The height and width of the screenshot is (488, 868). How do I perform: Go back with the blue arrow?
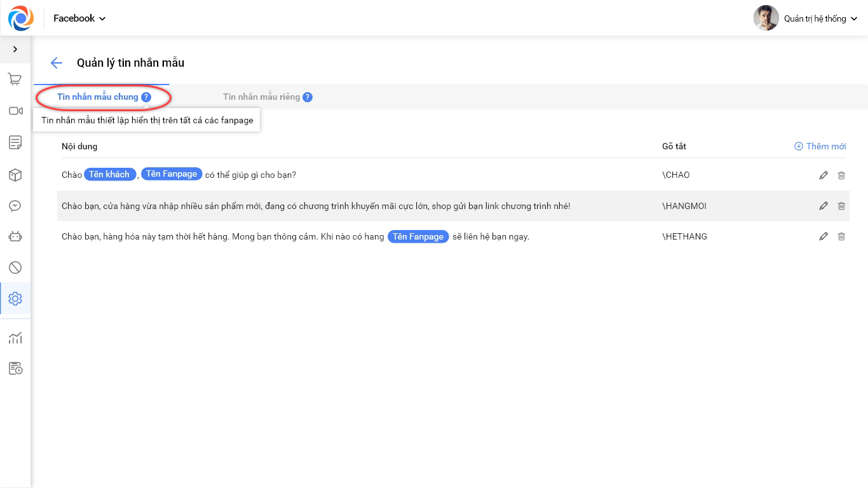pos(57,63)
